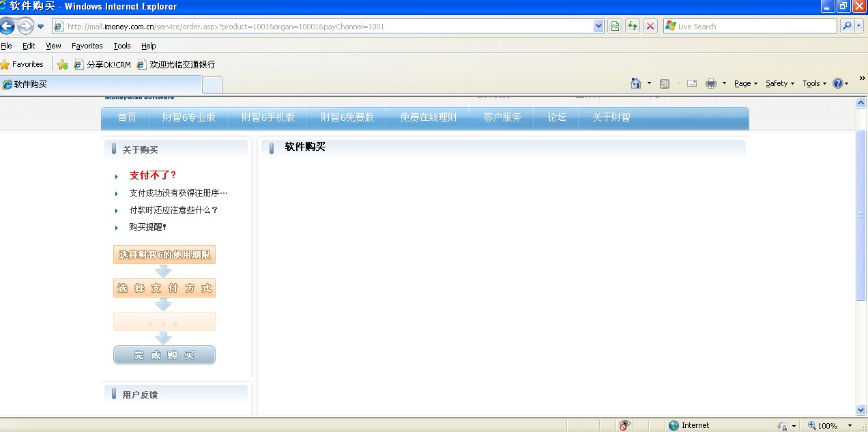Open 关于财智 navigation item

(x=611, y=117)
